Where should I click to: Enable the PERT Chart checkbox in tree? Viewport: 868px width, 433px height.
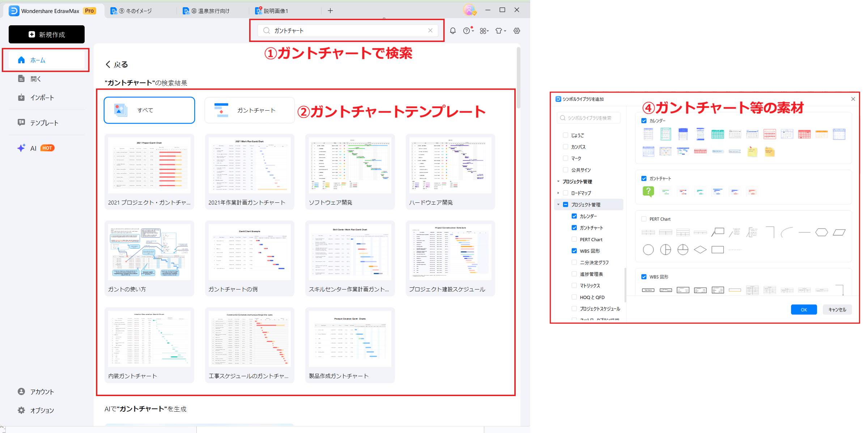[x=574, y=239]
